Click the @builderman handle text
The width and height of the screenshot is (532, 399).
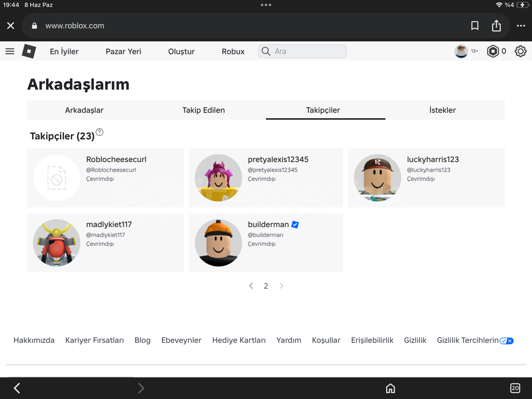point(266,235)
